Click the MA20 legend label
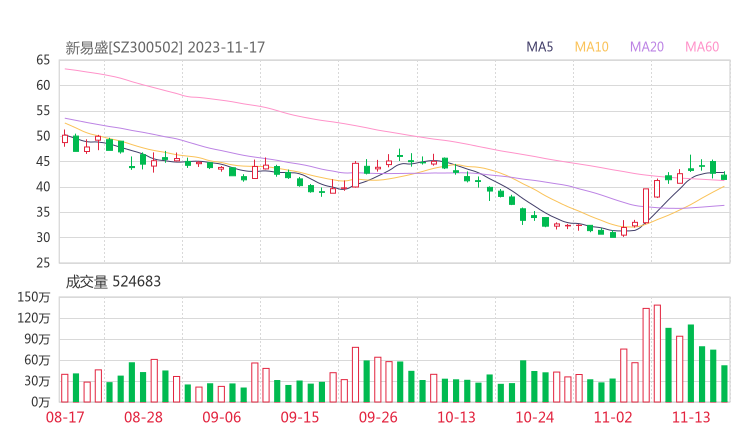This screenshot has height=440, width=740. (647, 47)
